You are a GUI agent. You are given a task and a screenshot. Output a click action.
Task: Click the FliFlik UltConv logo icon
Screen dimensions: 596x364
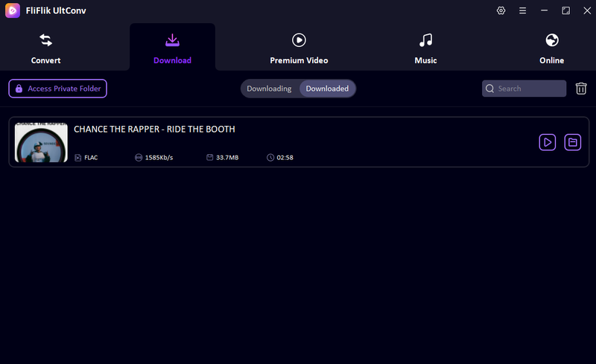click(13, 10)
